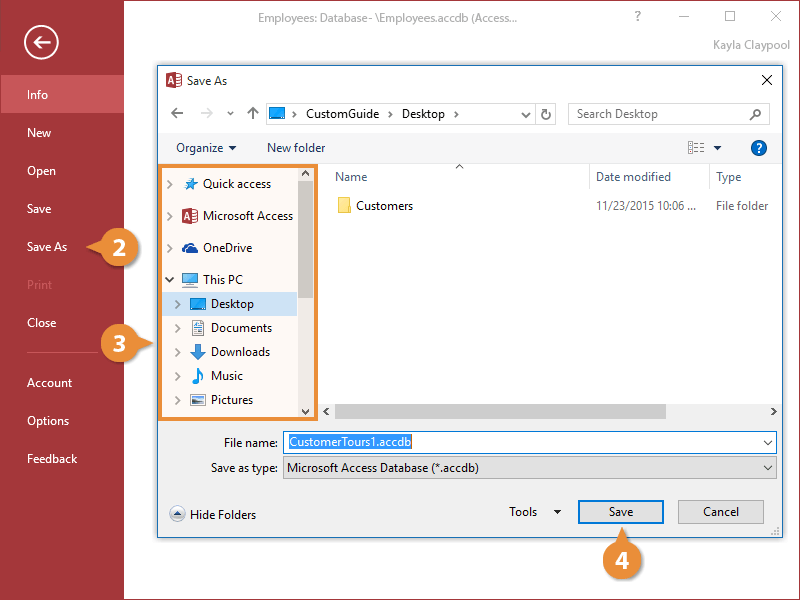Click the refresh button beside address bar
The width and height of the screenshot is (800, 600).
546,114
